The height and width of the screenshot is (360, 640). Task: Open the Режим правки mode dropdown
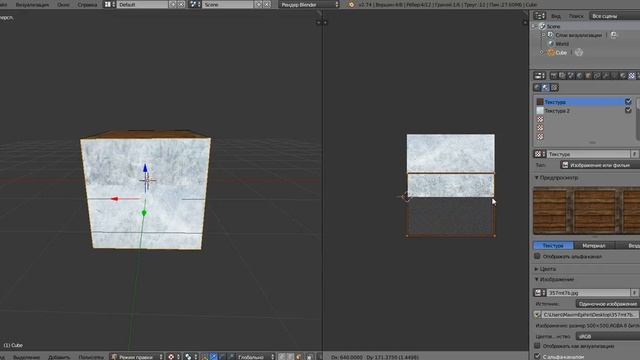click(137, 357)
